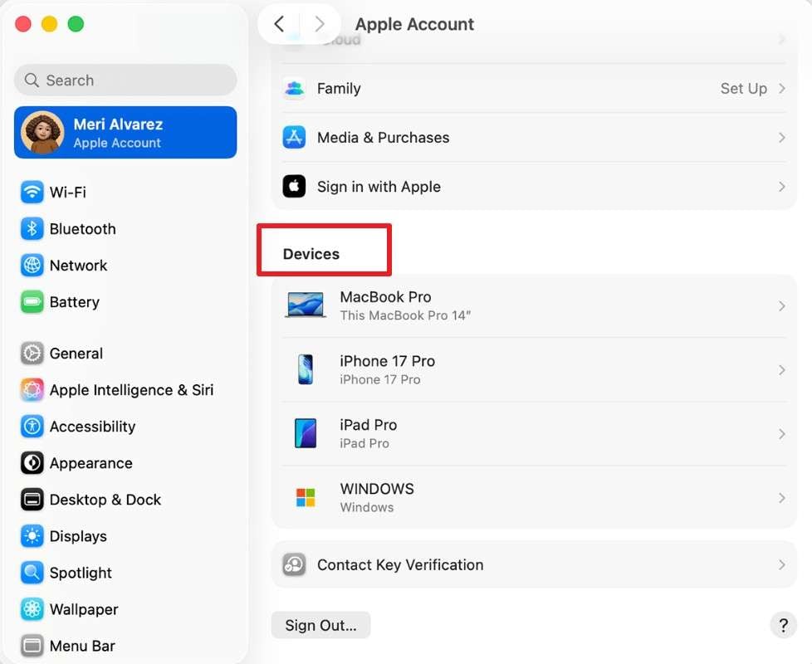Image resolution: width=812 pixels, height=664 pixels.
Task: Click Contact Key Verification label
Action: 400,564
